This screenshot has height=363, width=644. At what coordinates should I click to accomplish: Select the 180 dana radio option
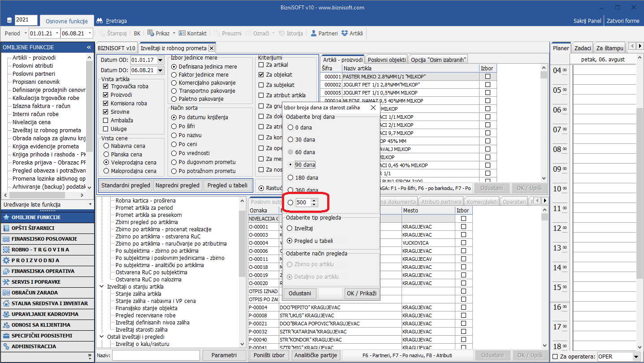(x=290, y=178)
